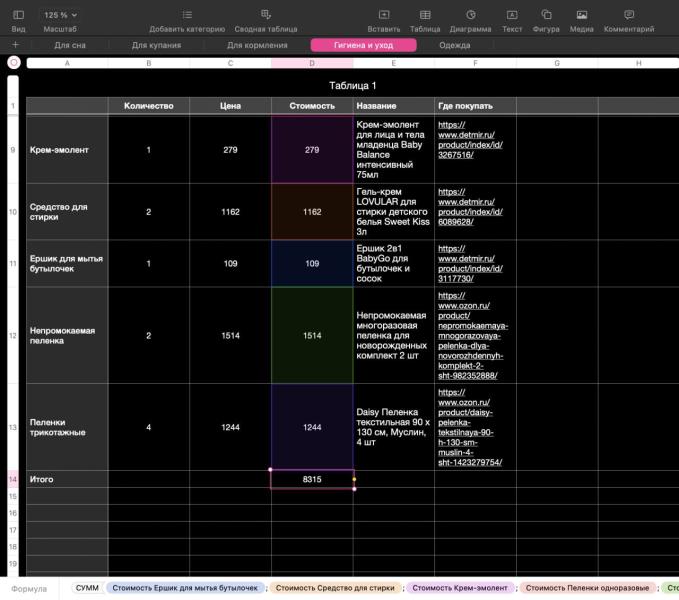The image size is (679, 600).
Task: Click the Стоимость Средство для стирки token
Action: click(x=335, y=588)
